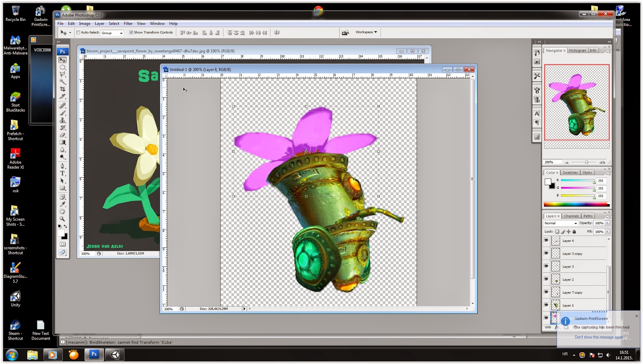Toggle visibility of Layer 1
Screen dimensions: 643x364
pyautogui.click(x=546, y=305)
